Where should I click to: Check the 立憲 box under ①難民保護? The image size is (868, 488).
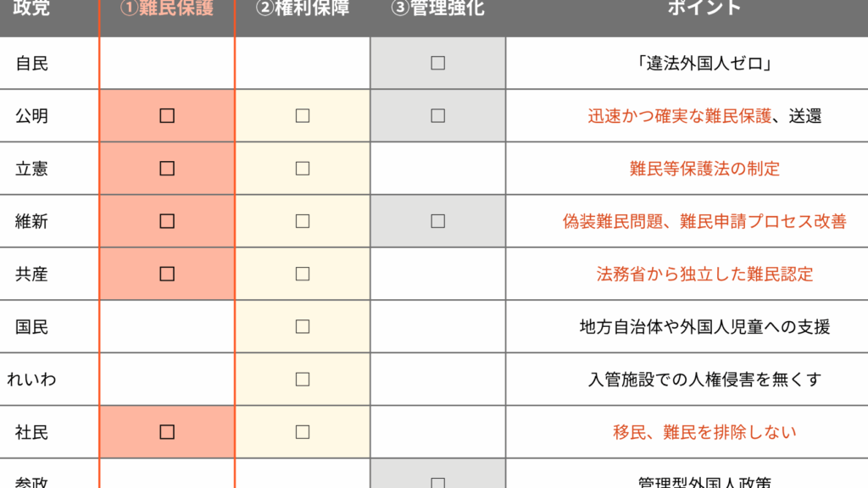point(167,169)
